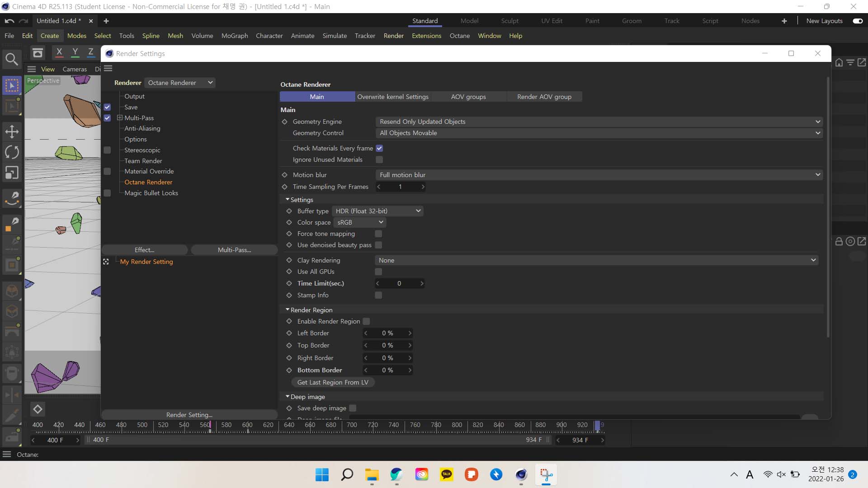
Task: Open Motion blur dropdown
Action: click(x=599, y=175)
